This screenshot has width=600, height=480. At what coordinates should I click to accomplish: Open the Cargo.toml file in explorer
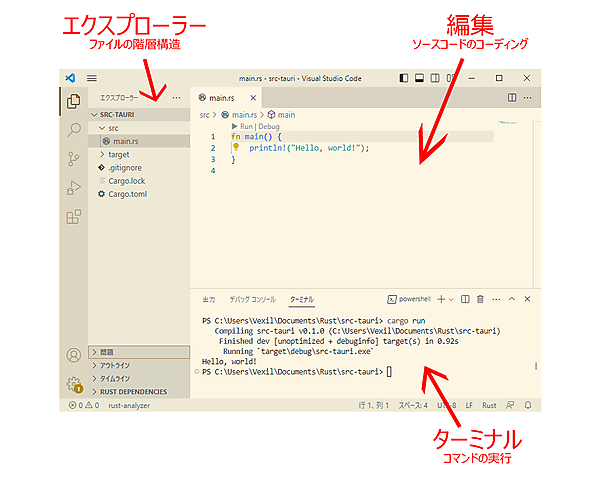[127, 194]
